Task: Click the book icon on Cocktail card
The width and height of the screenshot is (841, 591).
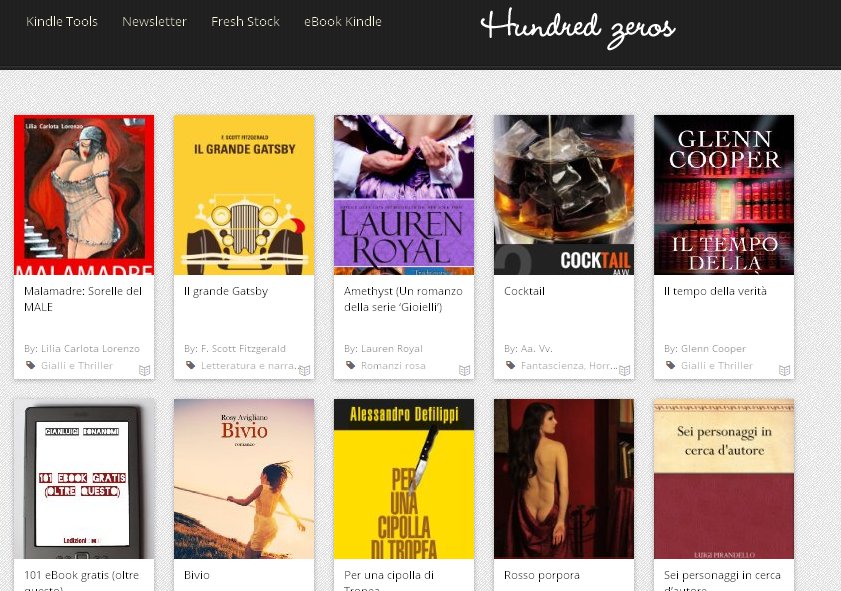Action: (624, 370)
